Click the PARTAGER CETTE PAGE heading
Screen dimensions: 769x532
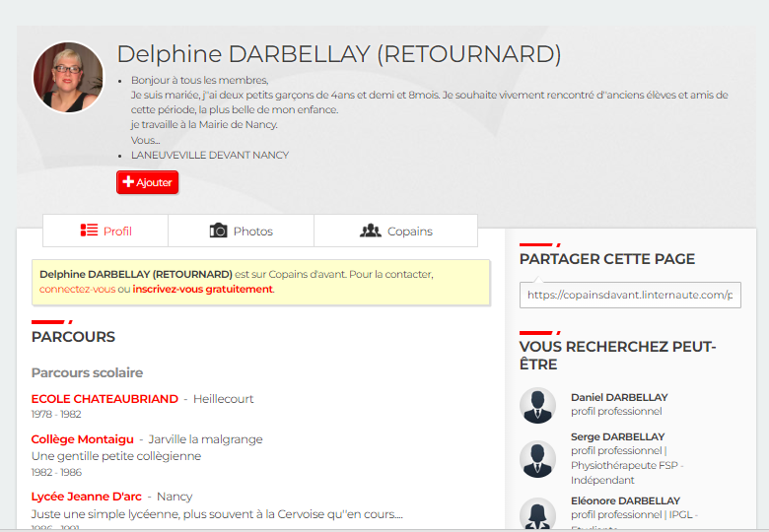(x=607, y=259)
